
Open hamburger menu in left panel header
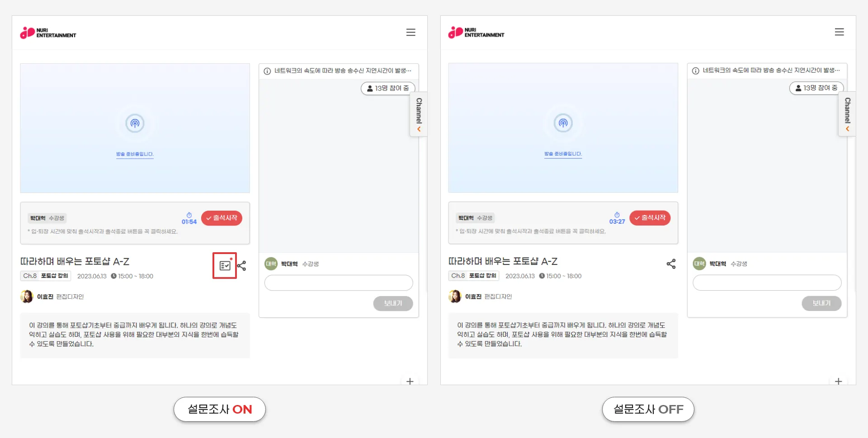(x=410, y=33)
